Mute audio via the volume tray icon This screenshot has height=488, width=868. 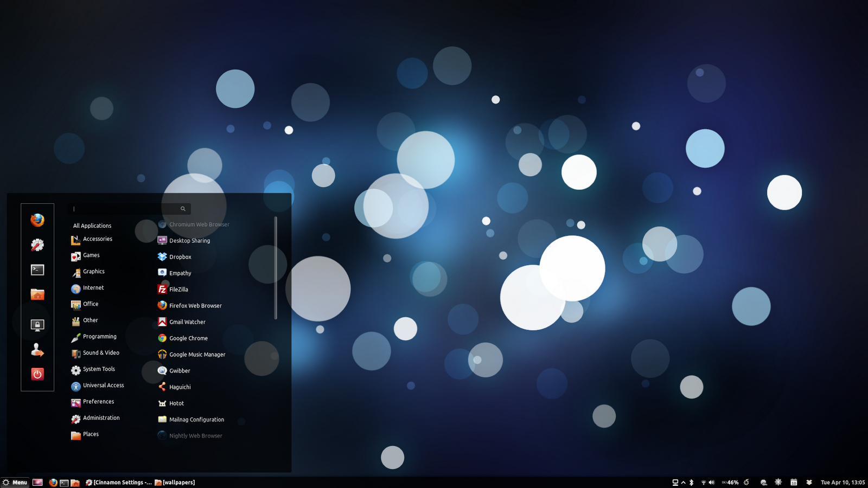click(711, 482)
